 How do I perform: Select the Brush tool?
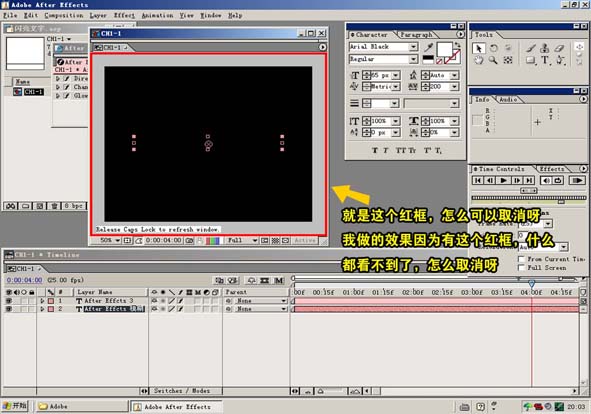[x=531, y=48]
